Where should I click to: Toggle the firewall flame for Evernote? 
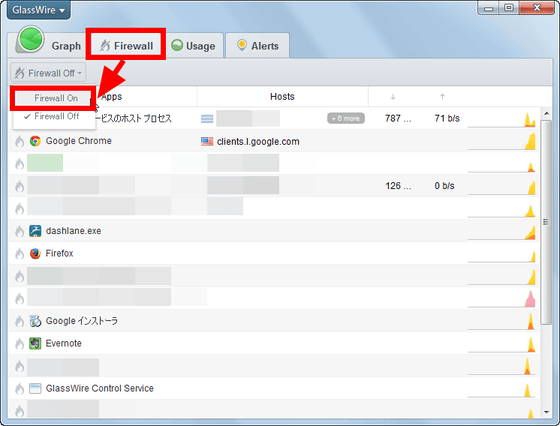click(x=20, y=344)
